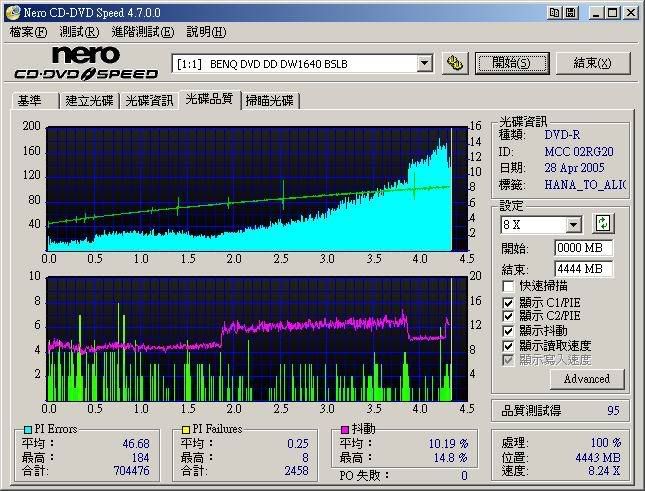Open the BENQ DW1640 drive dropdown
The image size is (645, 491).
pyautogui.click(x=424, y=64)
